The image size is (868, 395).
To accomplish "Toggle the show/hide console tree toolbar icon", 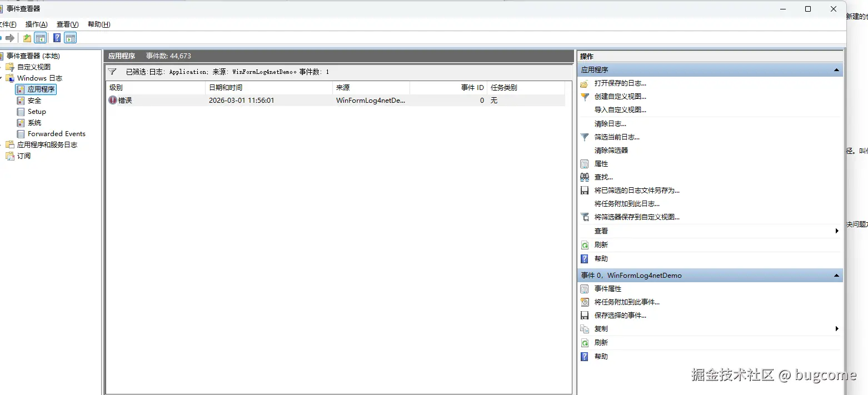I will [x=40, y=38].
